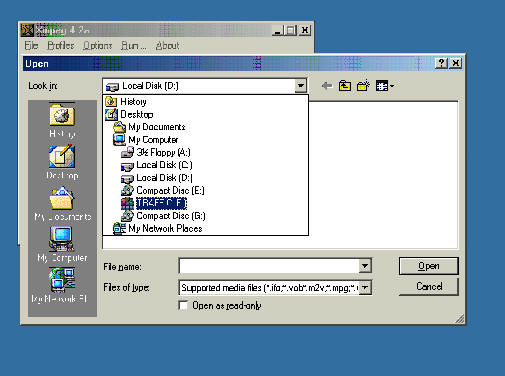This screenshot has width=505, height=376.
Task: Open the Options menu
Action: 97,45
